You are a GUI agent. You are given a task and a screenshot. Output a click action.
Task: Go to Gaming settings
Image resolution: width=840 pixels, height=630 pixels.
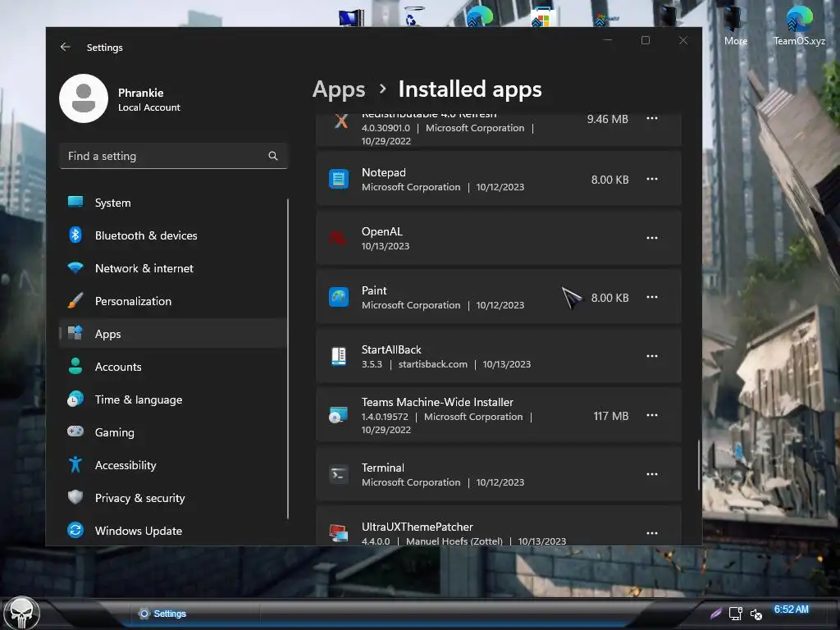point(173,432)
